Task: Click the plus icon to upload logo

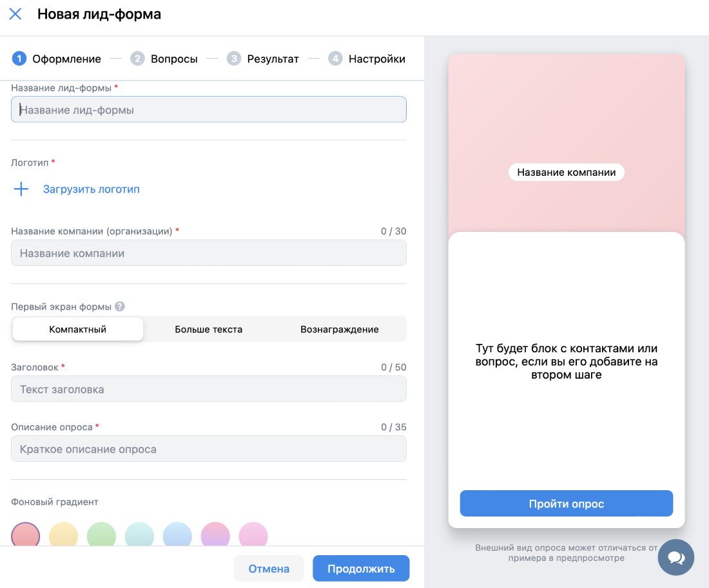Action: (21, 189)
